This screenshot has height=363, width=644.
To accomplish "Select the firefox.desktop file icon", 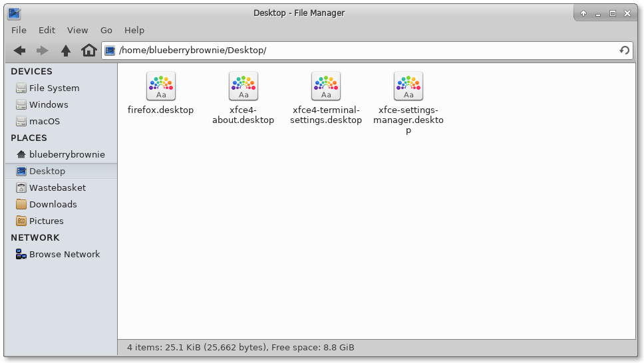I will 161,86.
